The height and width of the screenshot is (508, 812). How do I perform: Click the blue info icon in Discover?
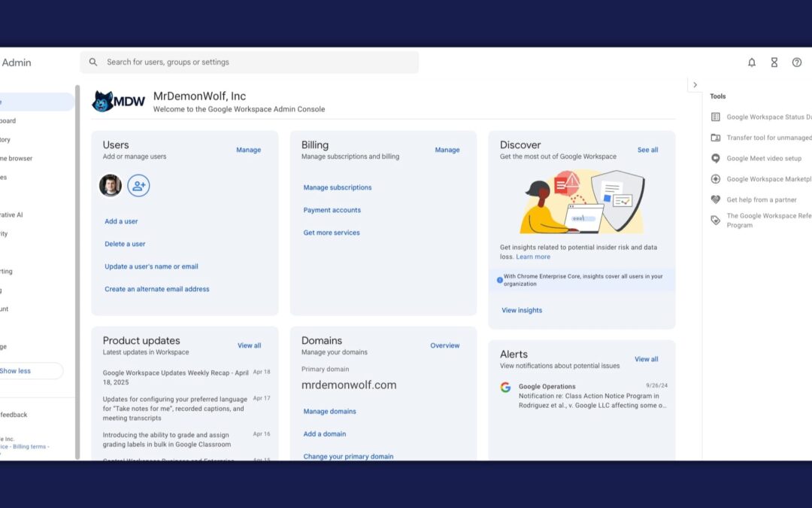pyautogui.click(x=500, y=280)
